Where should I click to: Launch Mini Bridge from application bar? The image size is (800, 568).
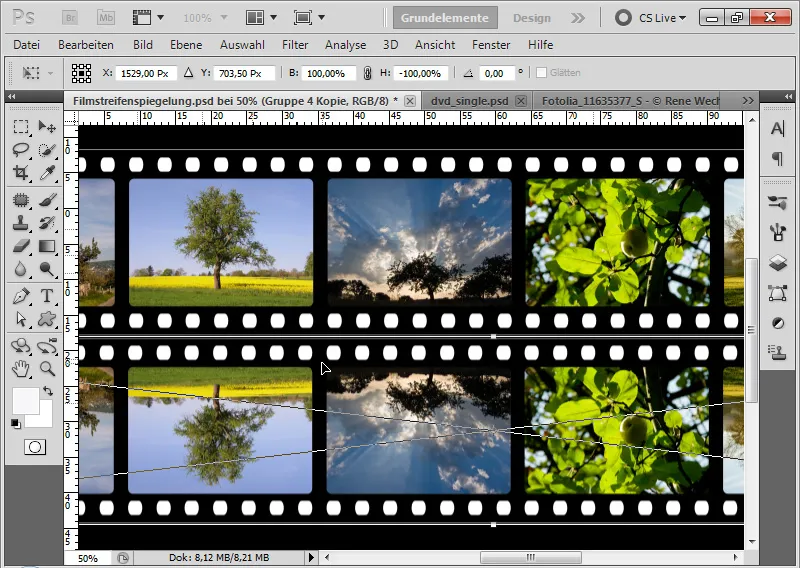click(106, 18)
